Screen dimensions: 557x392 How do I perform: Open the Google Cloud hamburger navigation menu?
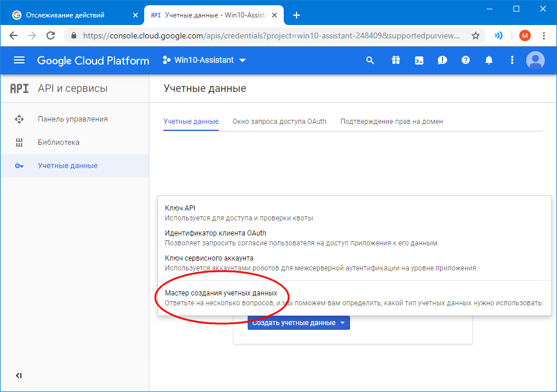click(19, 60)
